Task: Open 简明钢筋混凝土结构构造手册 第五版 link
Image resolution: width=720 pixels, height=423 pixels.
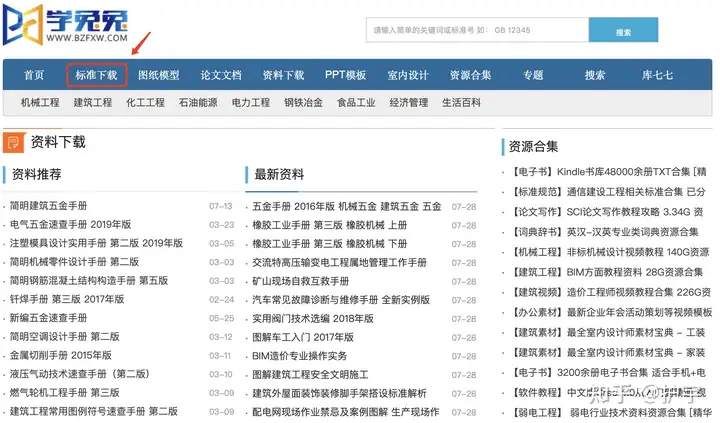Action: [x=89, y=281]
